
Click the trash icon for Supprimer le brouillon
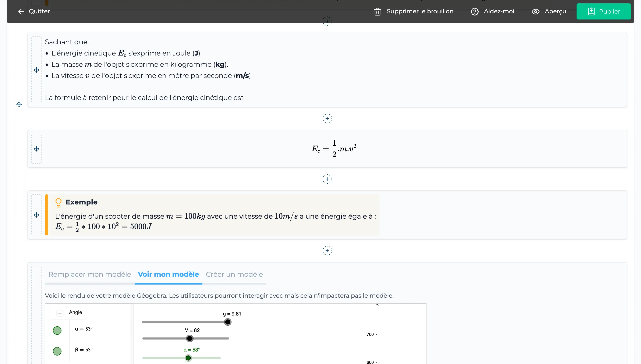pos(377,11)
